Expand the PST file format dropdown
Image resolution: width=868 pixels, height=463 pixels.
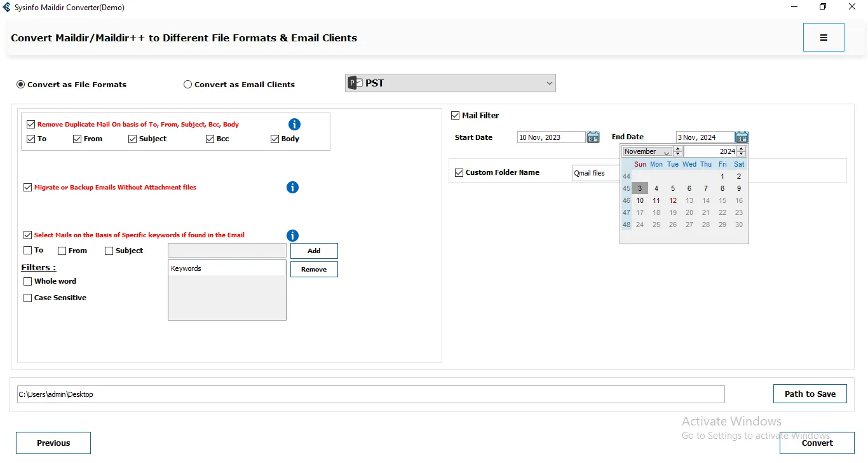(x=549, y=83)
